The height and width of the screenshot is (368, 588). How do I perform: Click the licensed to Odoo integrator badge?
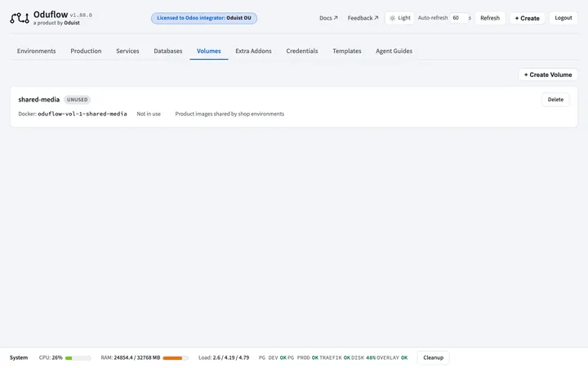click(204, 18)
